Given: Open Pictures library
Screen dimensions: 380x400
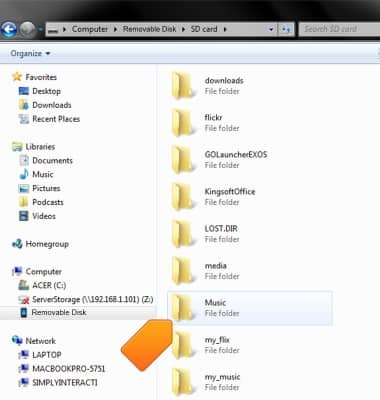Looking at the screenshot, I should click(x=46, y=188).
